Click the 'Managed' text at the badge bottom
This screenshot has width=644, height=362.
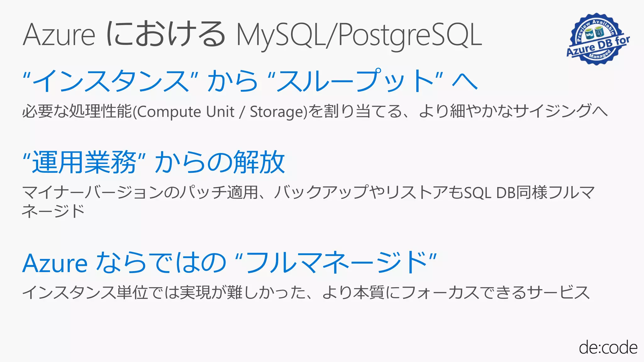(x=600, y=55)
